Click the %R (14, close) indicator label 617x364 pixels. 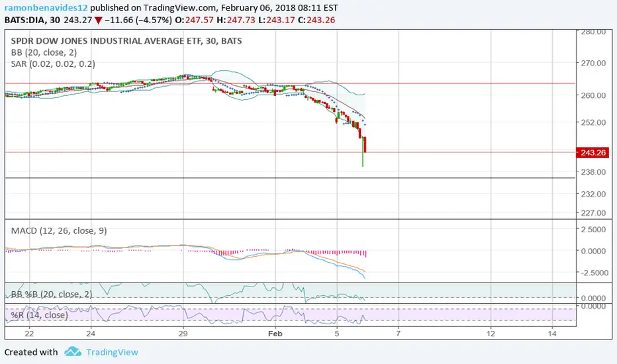click(x=39, y=315)
